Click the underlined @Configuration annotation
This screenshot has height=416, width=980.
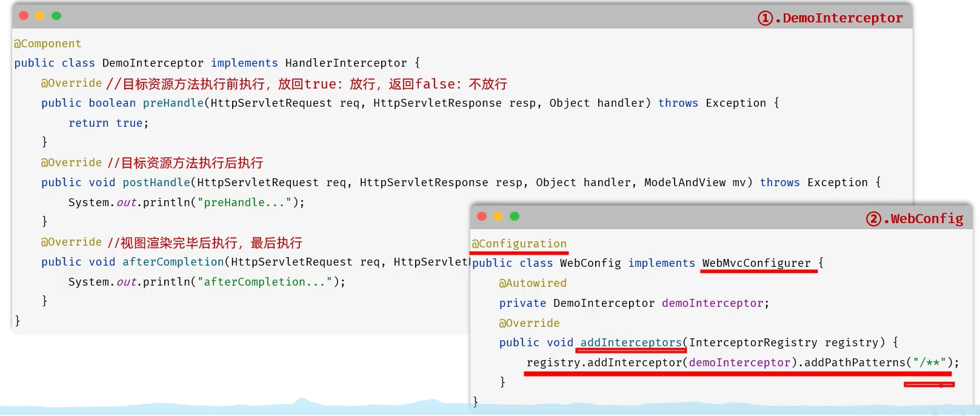pyautogui.click(x=519, y=244)
